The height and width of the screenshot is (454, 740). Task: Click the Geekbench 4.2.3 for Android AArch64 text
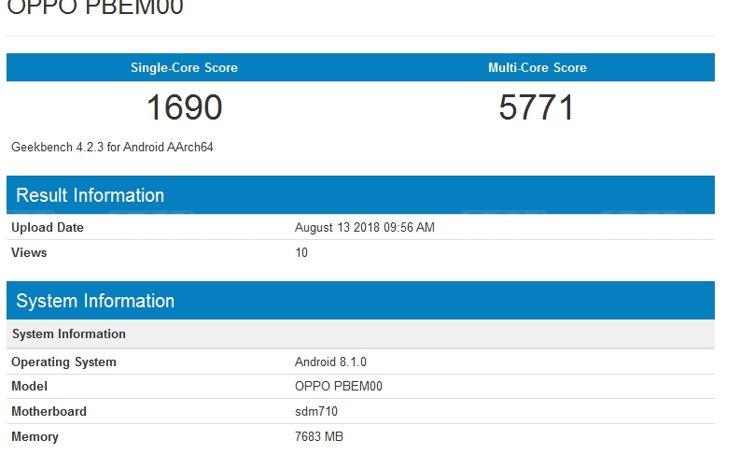[x=112, y=147]
